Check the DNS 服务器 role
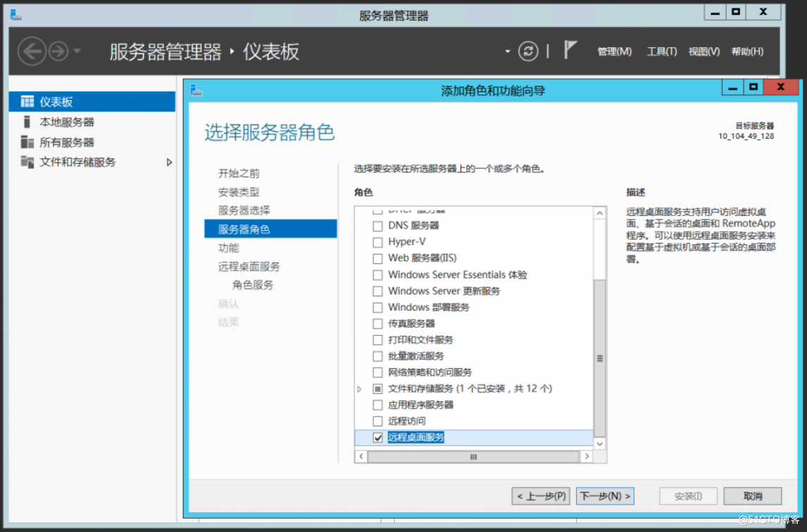The image size is (807, 532). [378, 226]
